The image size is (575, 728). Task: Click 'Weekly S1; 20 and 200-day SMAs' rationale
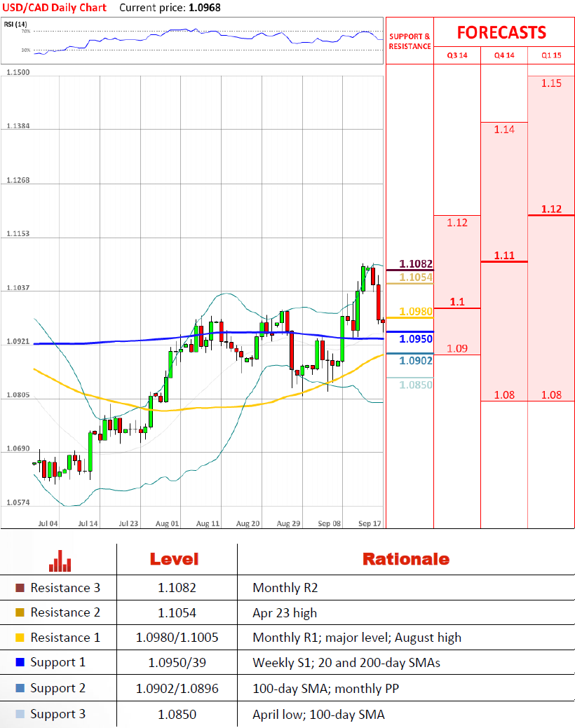tap(346, 663)
